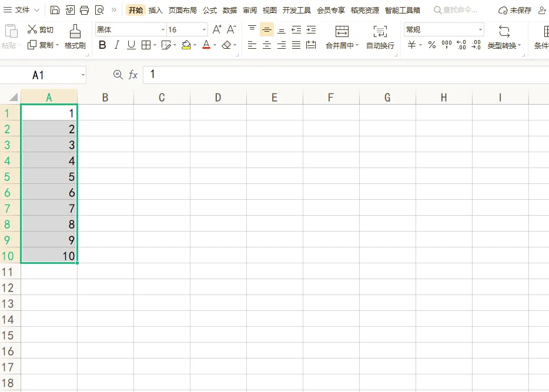
Task: Open the 开发工具 tab
Action: coord(297,10)
